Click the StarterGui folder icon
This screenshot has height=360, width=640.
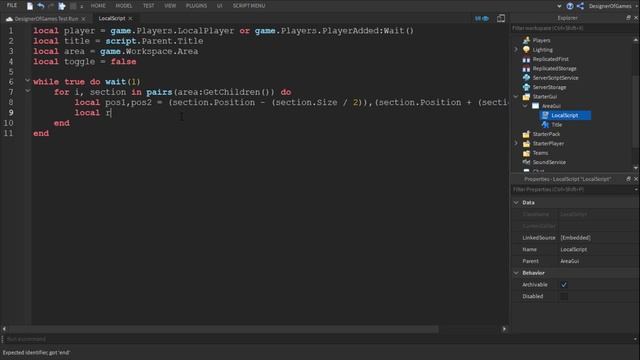coord(526,96)
